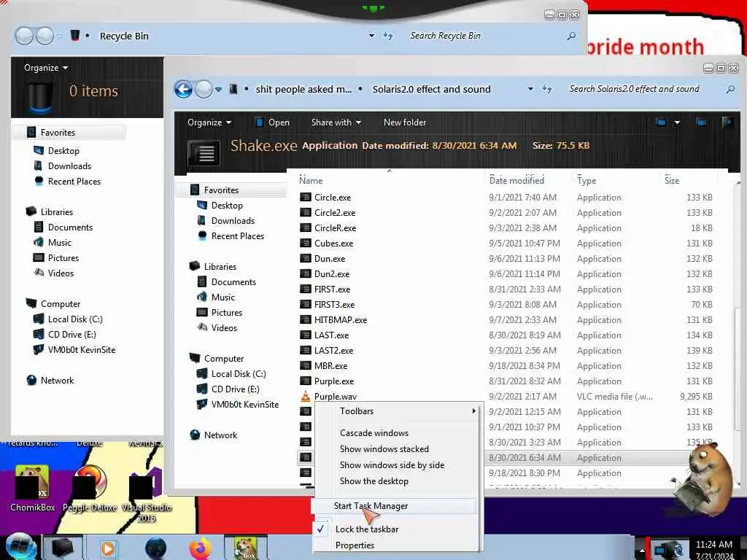Open address dropdown in Recycle Bin window

371,36
